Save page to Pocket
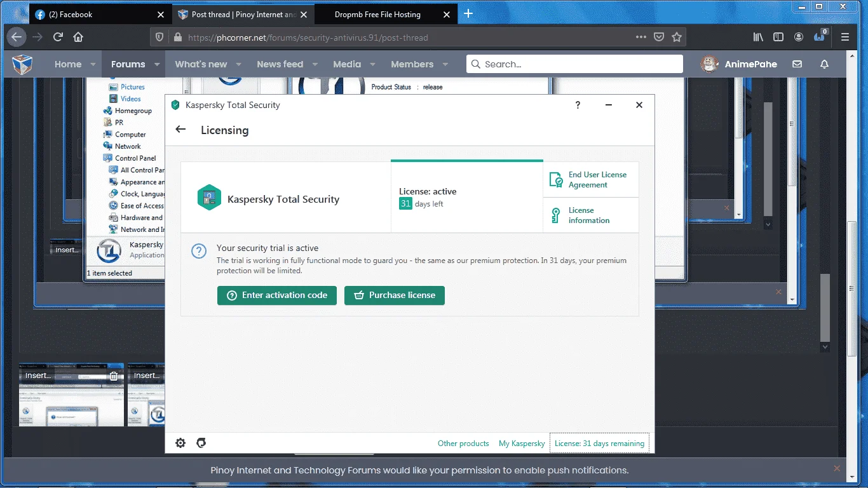868x488 pixels. tap(659, 37)
